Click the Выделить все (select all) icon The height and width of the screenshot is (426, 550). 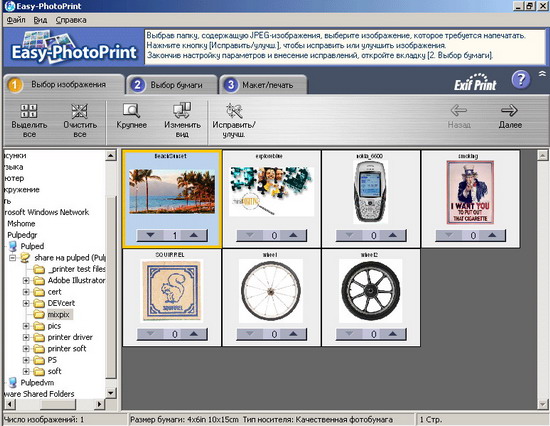[29, 111]
